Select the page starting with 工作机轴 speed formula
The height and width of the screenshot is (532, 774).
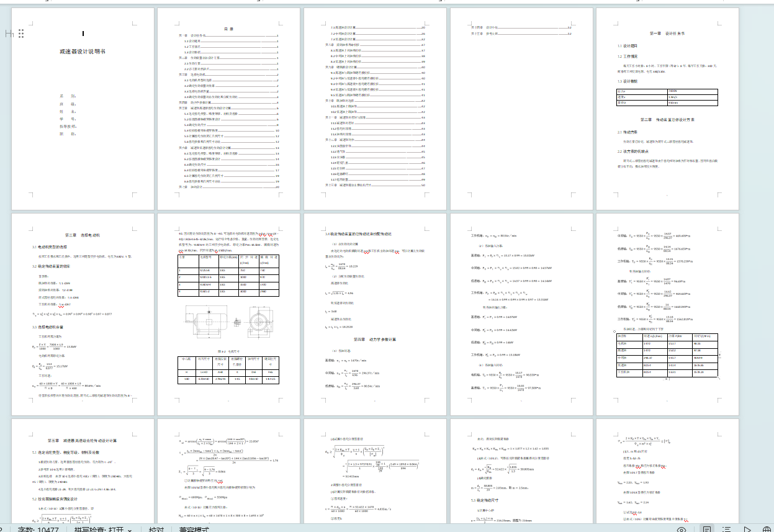tap(521, 315)
